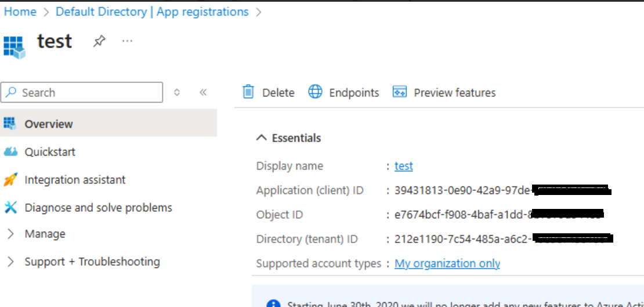Click the test page title
The width and height of the screenshot is (644, 307).
55,41
